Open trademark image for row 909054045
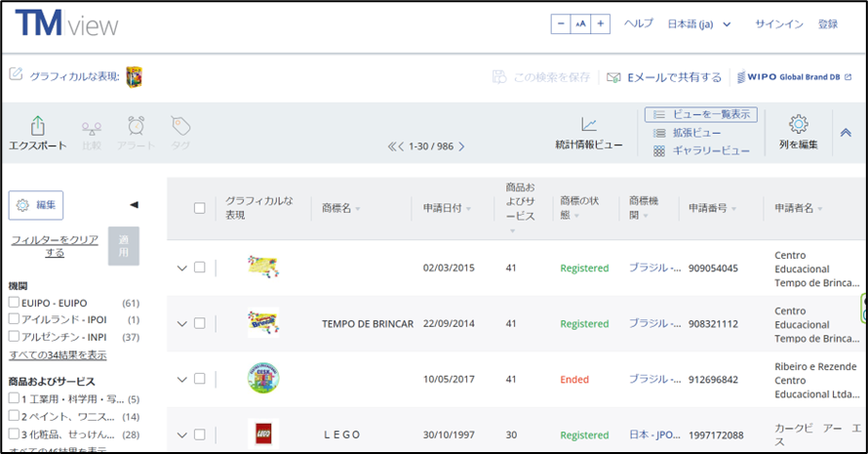 263,267
